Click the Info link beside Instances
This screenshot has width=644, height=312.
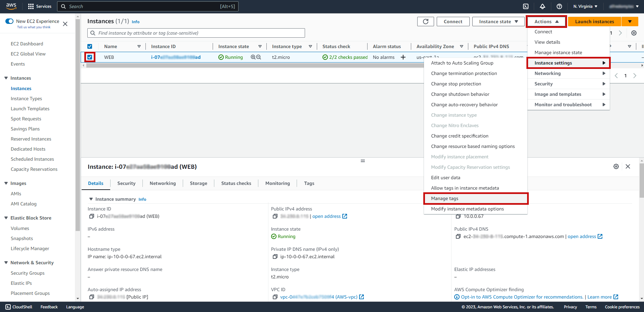coord(135,22)
